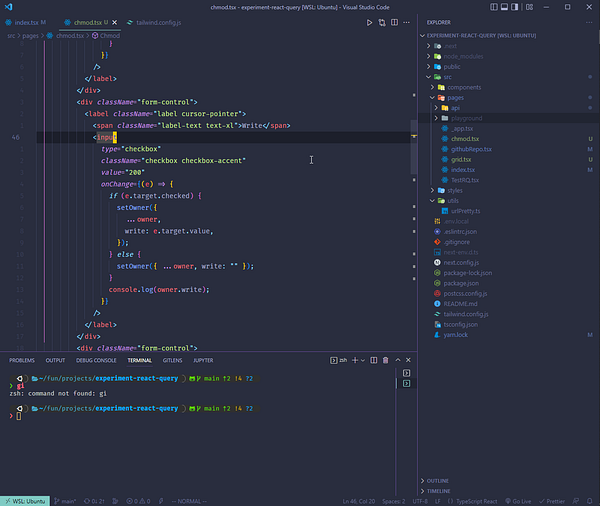Screen dimensions: 600x506
Task: Run the file with the play icon
Action: pos(369,23)
